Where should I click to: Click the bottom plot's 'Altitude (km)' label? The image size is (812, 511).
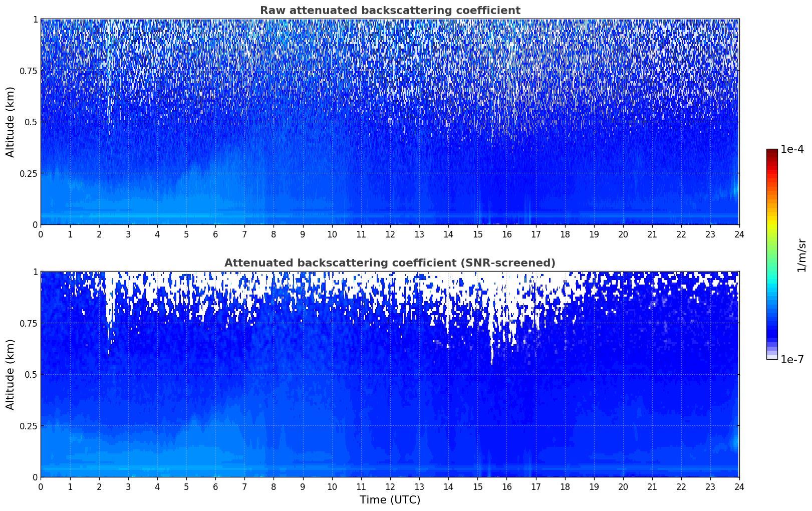pos(11,374)
